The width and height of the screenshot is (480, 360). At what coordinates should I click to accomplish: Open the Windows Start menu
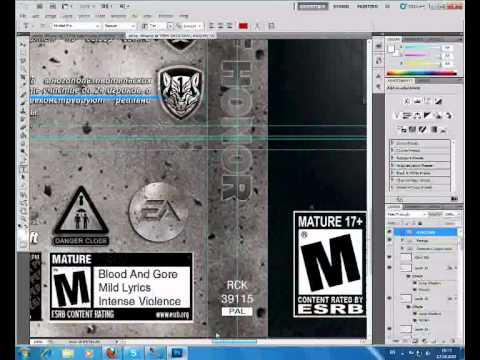coord(25,353)
